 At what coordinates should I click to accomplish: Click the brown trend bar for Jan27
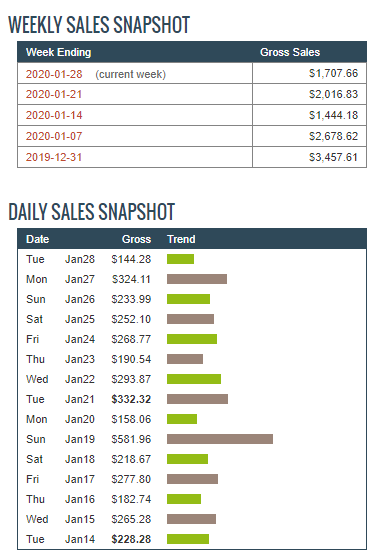coord(197,279)
